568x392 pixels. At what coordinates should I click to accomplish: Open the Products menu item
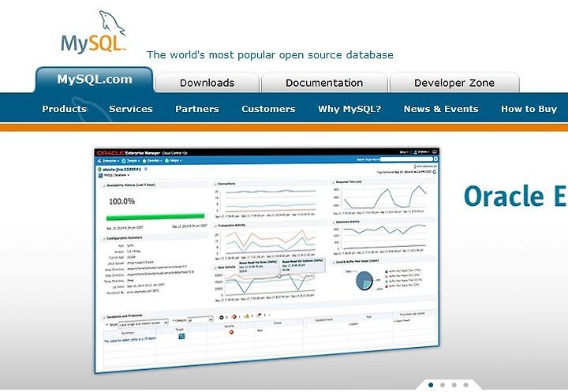pos(65,109)
